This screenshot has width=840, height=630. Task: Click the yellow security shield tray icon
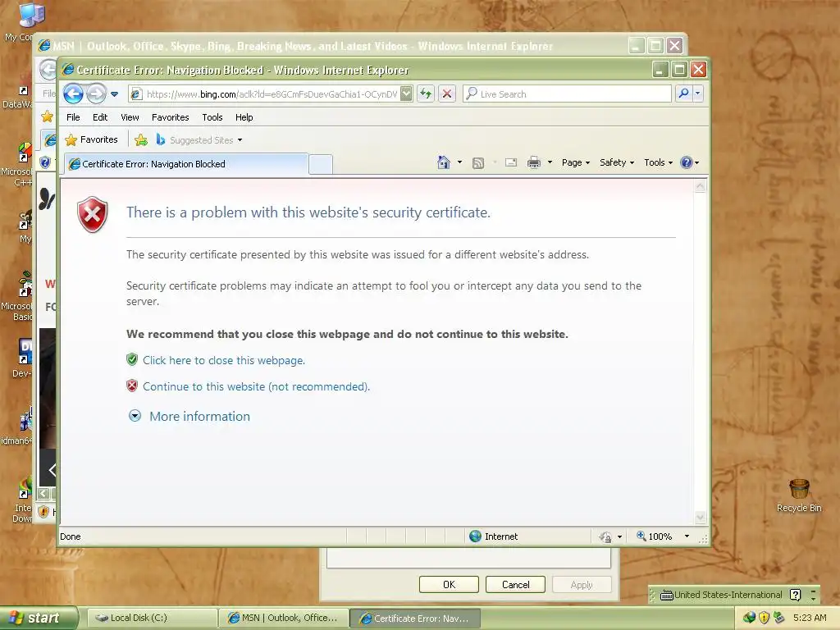764,618
